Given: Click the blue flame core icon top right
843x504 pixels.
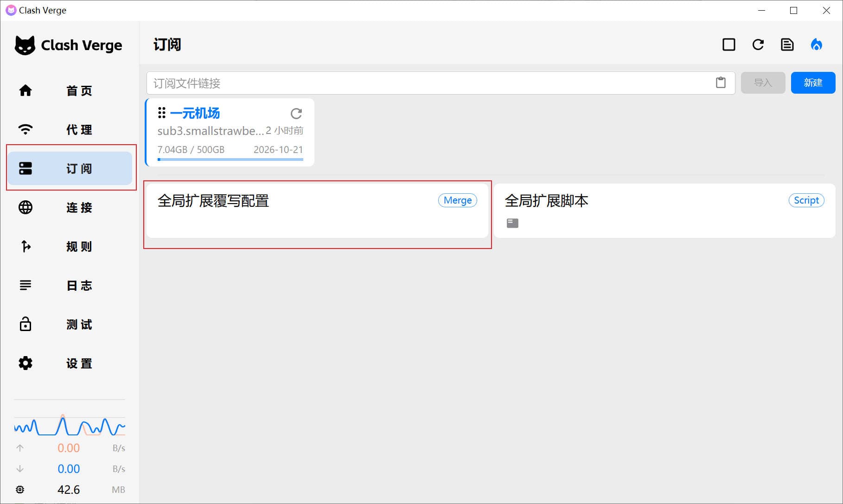Looking at the screenshot, I should (817, 45).
